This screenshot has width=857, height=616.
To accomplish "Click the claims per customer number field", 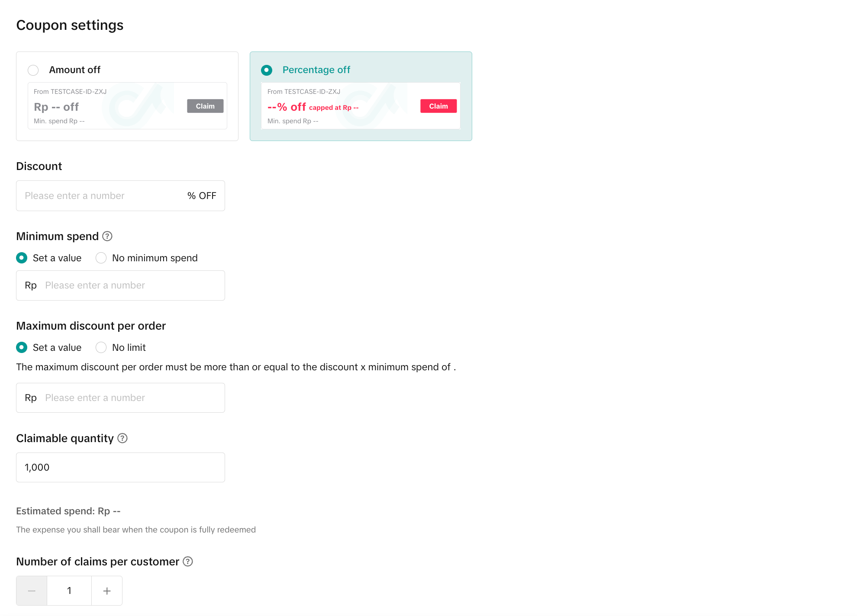I will pyautogui.click(x=69, y=591).
